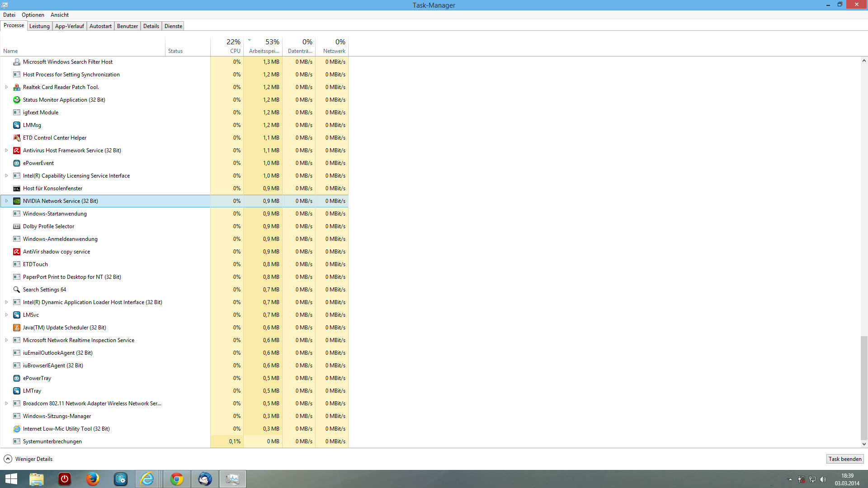This screenshot has height=488, width=868.
Task: Switch to the Autostart tab
Action: pos(100,26)
